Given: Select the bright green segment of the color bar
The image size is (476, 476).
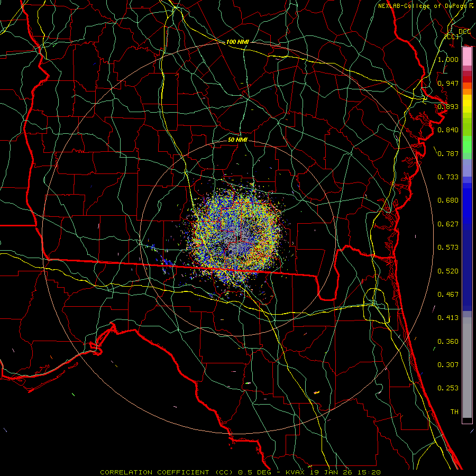Looking at the screenshot, I should (x=467, y=144).
